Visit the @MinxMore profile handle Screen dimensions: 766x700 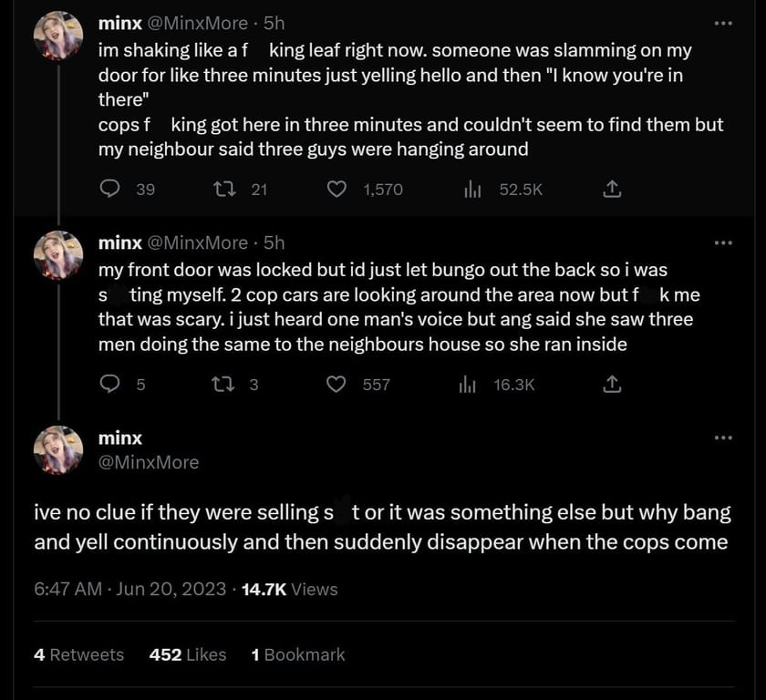[149, 462]
